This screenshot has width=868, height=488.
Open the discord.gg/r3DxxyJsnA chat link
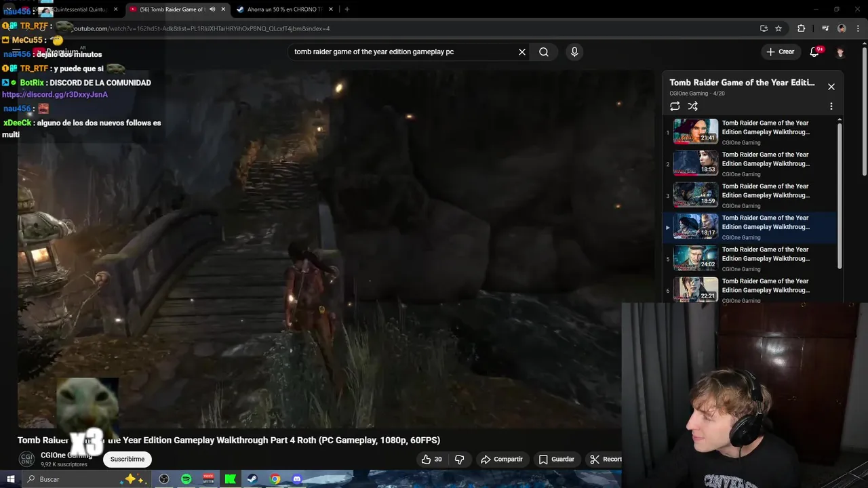coord(55,95)
